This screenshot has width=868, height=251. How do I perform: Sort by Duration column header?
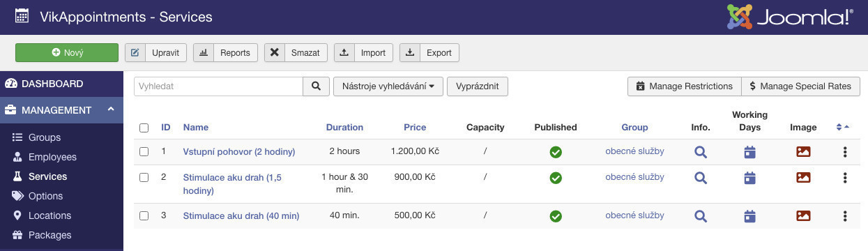[x=344, y=128]
